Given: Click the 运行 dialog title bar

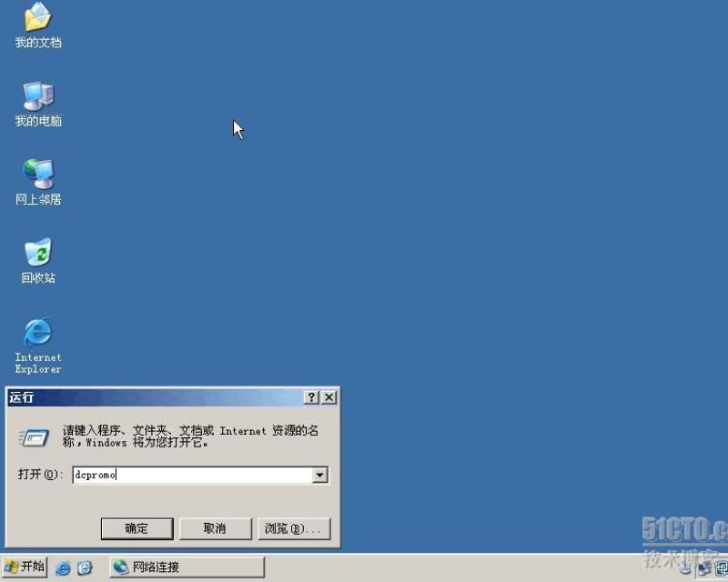Looking at the screenshot, I should (x=155, y=397).
